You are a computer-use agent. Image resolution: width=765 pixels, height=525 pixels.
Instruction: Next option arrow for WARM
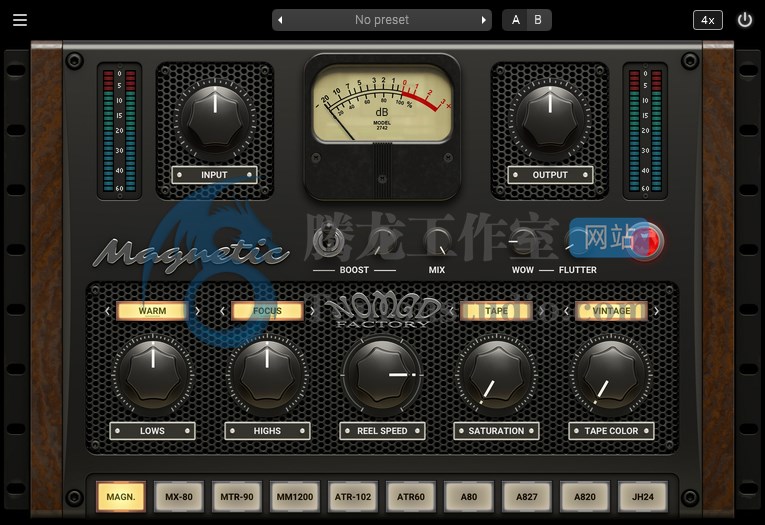coord(198,311)
